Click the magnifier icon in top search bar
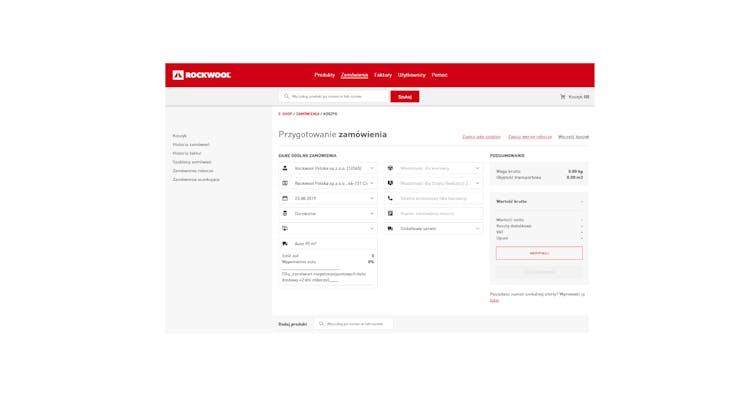Screen dimensions: 736x414 coord(286,96)
